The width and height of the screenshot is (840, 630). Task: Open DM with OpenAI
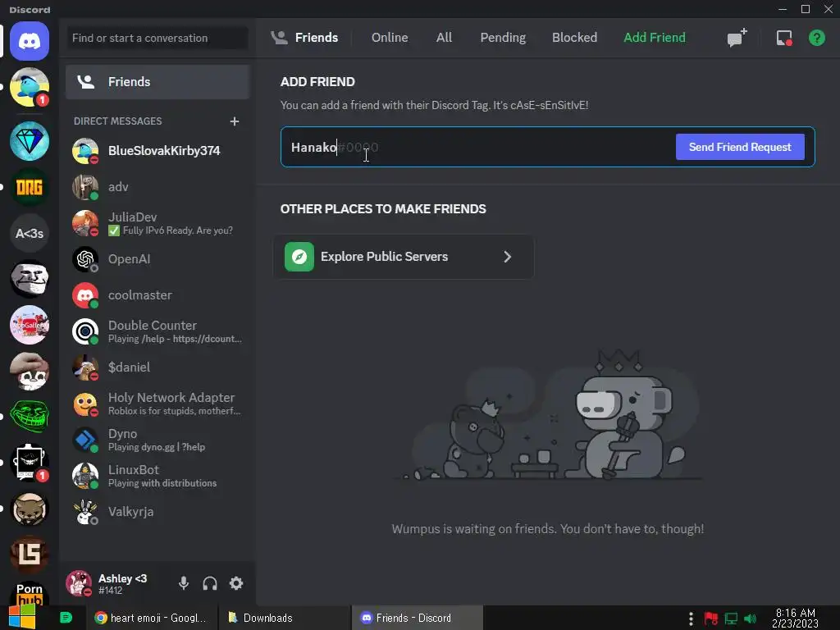click(x=157, y=259)
